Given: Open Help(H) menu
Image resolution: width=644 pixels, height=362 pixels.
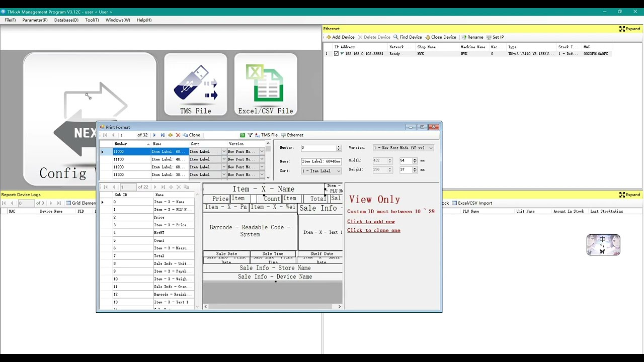Looking at the screenshot, I should [144, 20].
